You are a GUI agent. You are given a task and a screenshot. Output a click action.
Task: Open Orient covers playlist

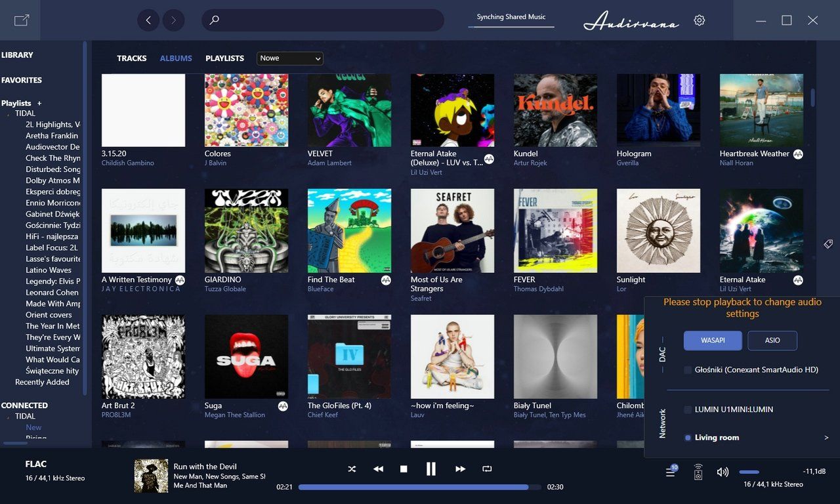[x=49, y=315]
